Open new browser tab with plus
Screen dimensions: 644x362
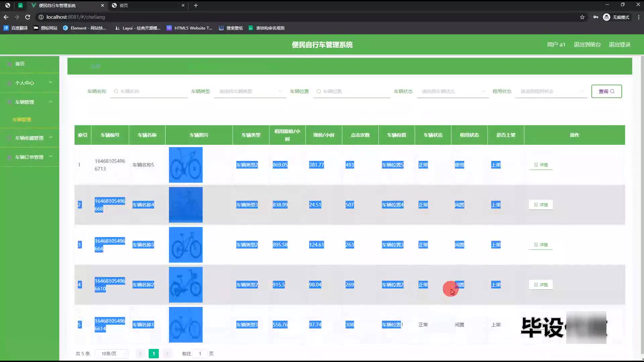coord(196,5)
